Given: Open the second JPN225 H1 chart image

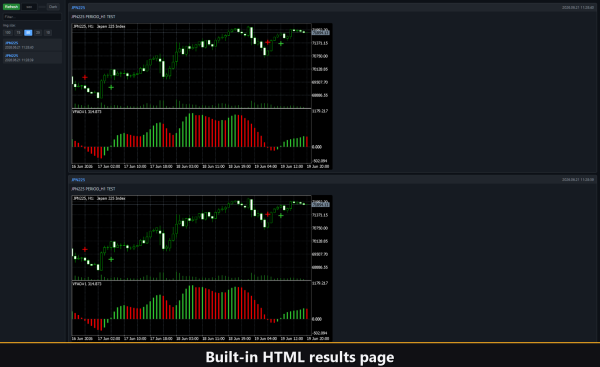Looking at the screenshot, I should point(202,268).
